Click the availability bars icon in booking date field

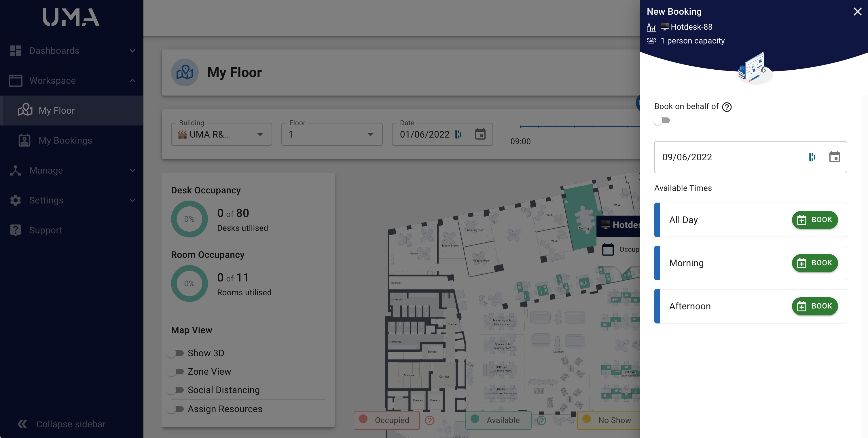click(x=812, y=157)
